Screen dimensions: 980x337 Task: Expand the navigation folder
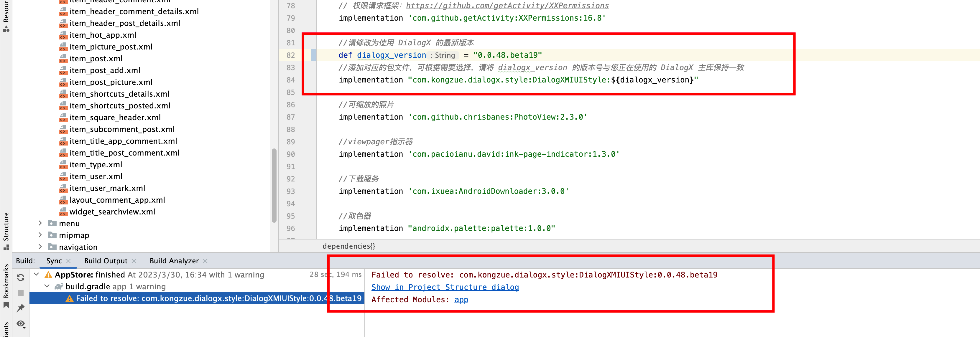pos(40,247)
